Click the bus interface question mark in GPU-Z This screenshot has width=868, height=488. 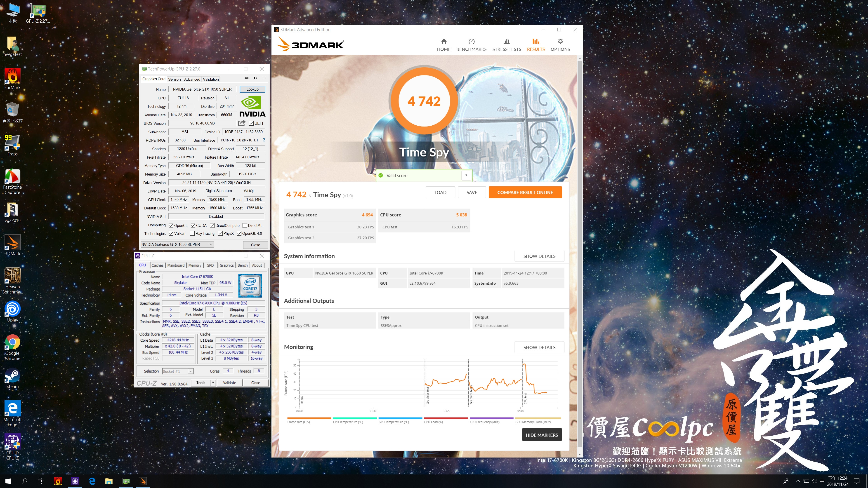pyautogui.click(x=264, y=140)
